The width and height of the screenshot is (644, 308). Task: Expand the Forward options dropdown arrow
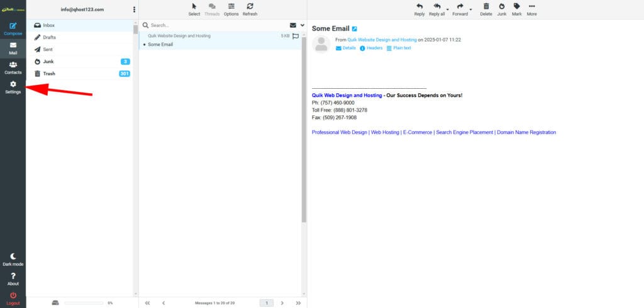tap(470, 9)
